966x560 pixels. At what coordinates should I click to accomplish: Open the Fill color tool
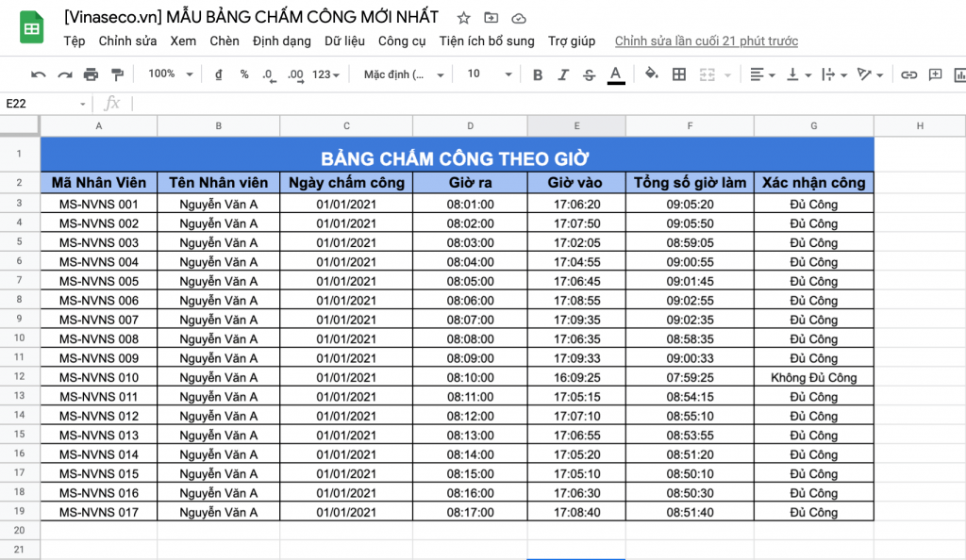pyautogui.click(x=653, y=73)
